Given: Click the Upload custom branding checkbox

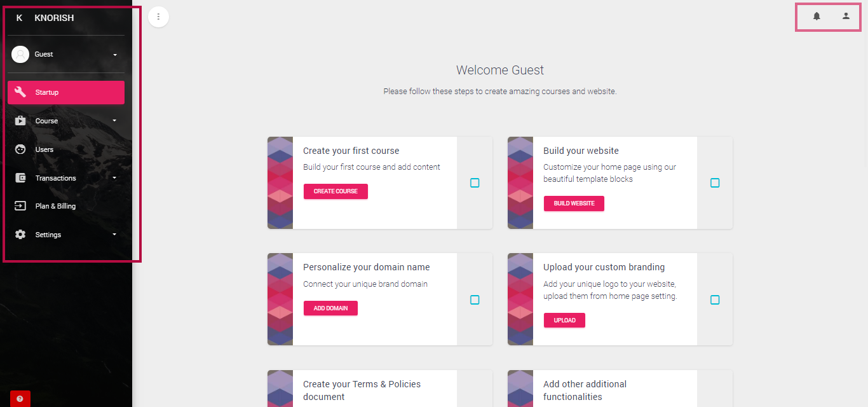Looking at the screenshot, I should 715,300.
